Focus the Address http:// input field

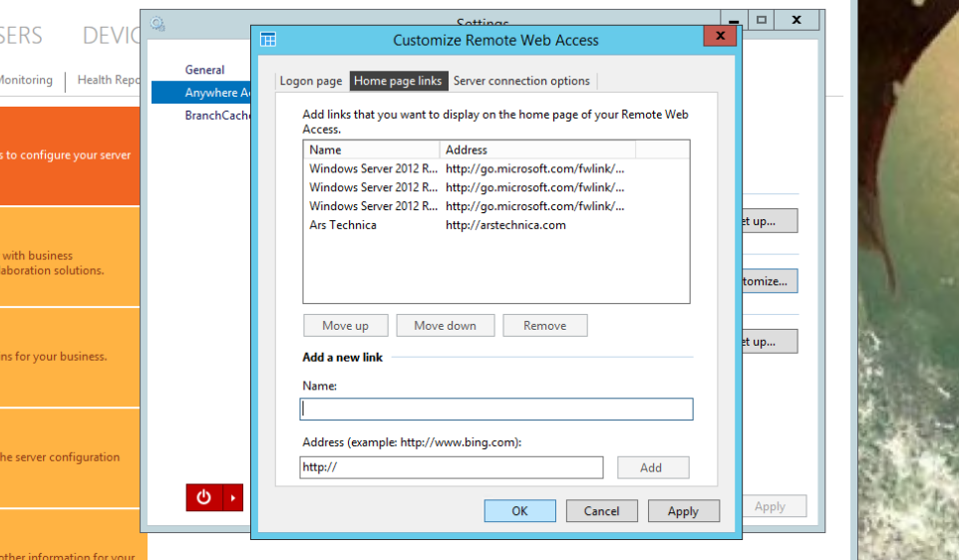[452, 467]
